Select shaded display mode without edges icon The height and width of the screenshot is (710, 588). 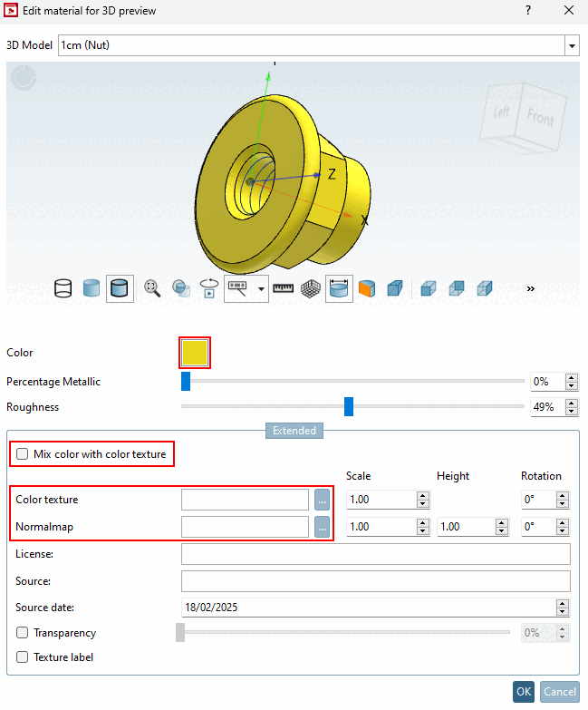coord(92,288)
